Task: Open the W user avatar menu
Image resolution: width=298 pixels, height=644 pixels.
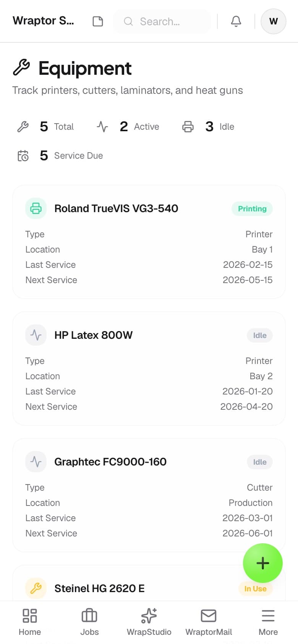Action: pyautogui.click(x=274, y=21)
